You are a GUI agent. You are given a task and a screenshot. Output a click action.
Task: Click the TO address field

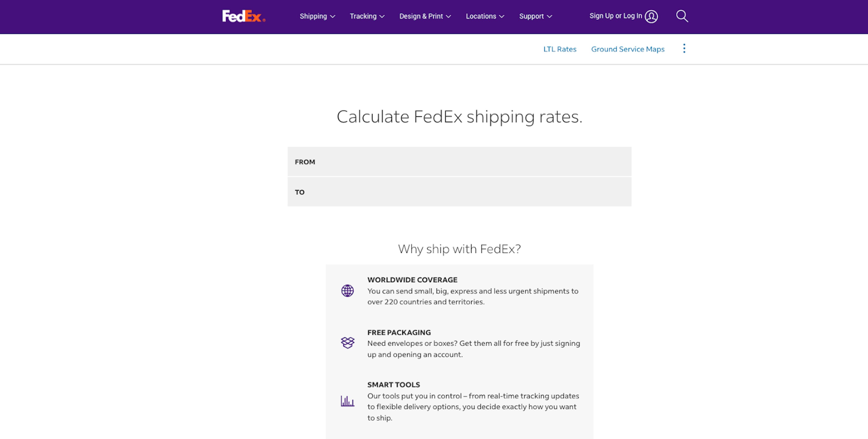coord(459,192)
